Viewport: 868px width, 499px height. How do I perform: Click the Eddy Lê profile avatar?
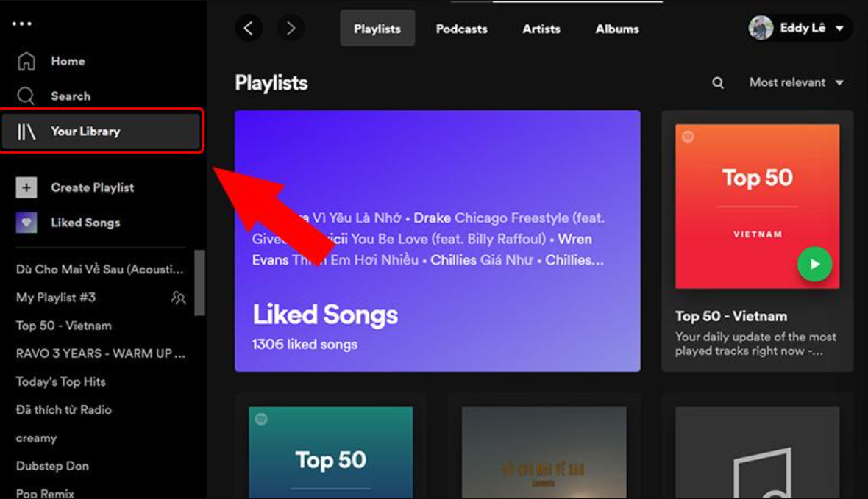point(761,28)
